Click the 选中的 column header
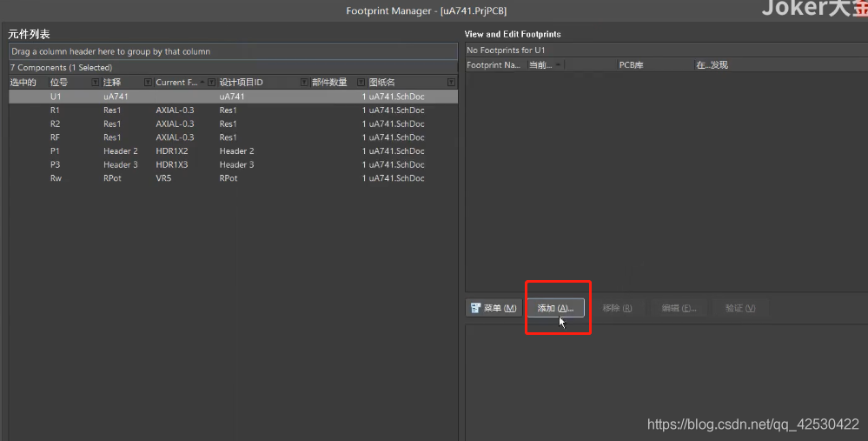Viewport: 868px width, 441px height. pos(24,83)
